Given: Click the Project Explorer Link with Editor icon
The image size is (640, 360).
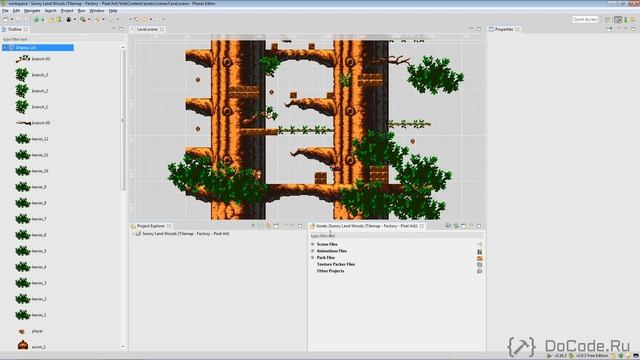Looking at the screenshot, I should pyautogui.click(x=269, y=226).
